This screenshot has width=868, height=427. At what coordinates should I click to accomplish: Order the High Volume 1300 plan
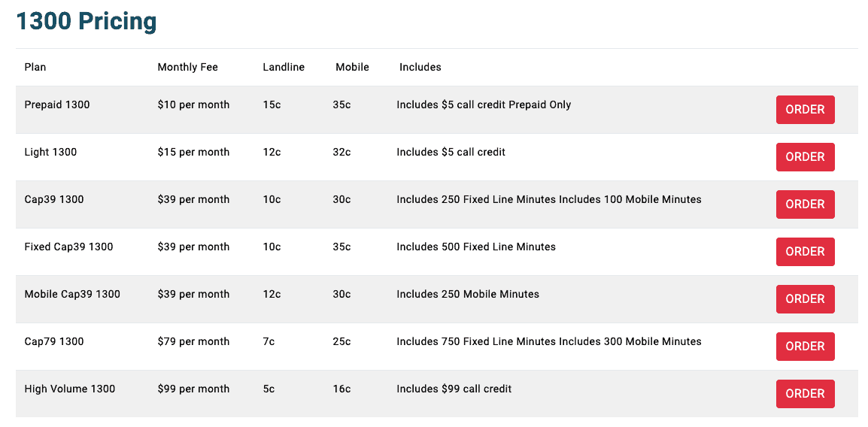tap(805, 394)
